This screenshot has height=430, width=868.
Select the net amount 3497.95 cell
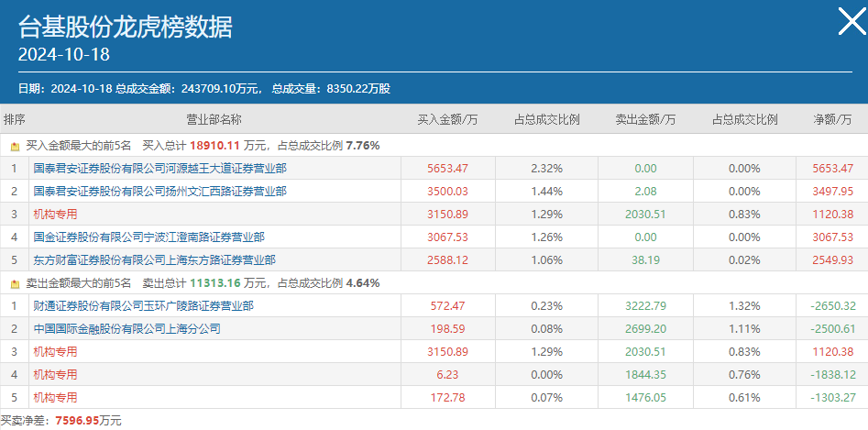(832, 192)
